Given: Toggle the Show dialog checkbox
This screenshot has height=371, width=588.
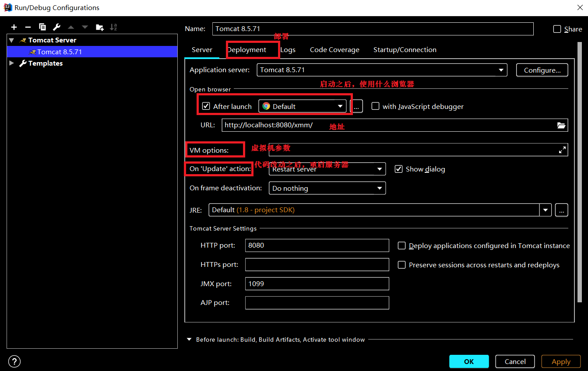Looking at the screenshot, I should (398, 169).
